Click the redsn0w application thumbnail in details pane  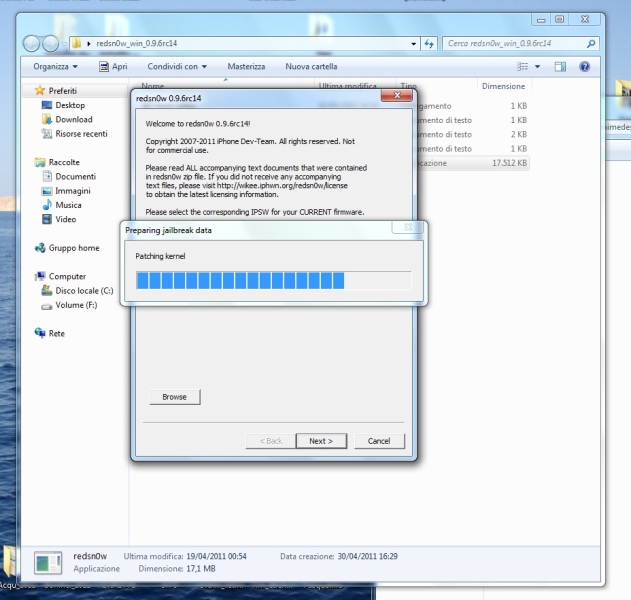[48, 563]
